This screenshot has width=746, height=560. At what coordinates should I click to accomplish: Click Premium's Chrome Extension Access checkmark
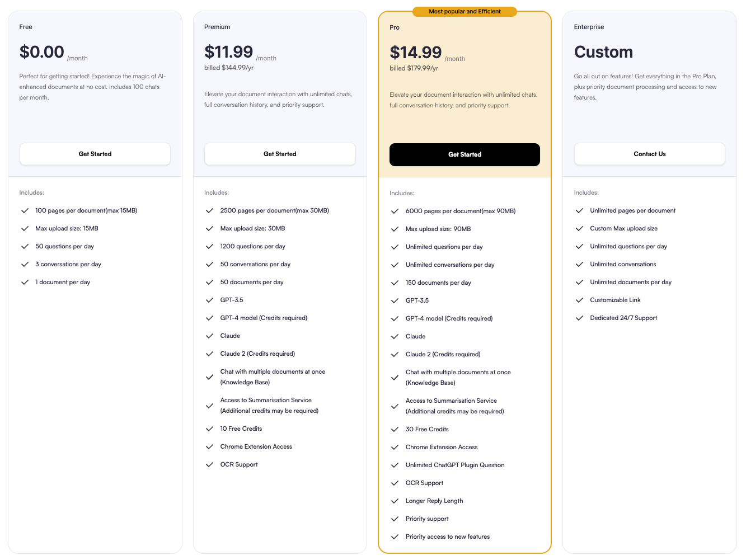pyautogui.click(x=209, y=446)
